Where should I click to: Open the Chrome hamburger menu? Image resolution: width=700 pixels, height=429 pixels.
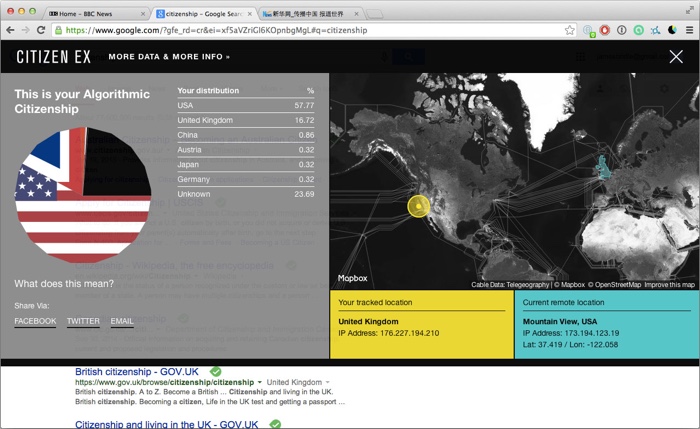coord(689,30)
